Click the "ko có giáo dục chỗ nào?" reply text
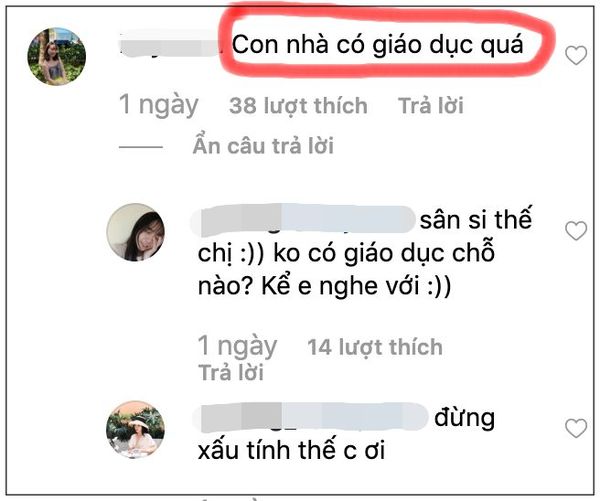 pyautogui.click(x=346, y=270)
